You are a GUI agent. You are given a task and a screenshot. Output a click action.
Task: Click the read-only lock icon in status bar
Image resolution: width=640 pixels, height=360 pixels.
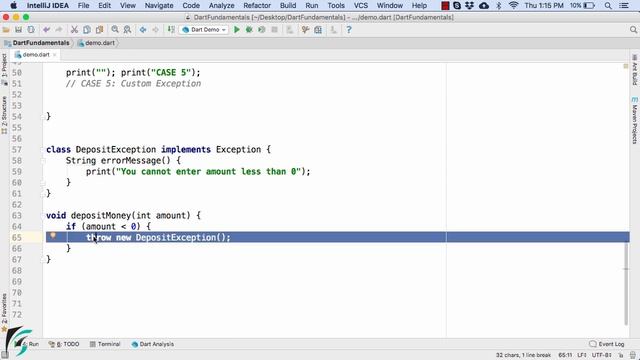click(621, 356)
